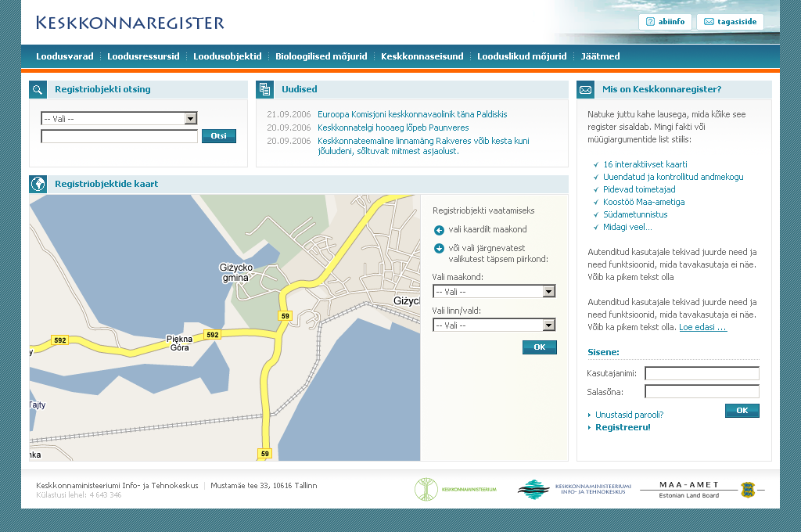Click OK under the map region selectors
Screen dimensions: 801x532
[540, 347]
